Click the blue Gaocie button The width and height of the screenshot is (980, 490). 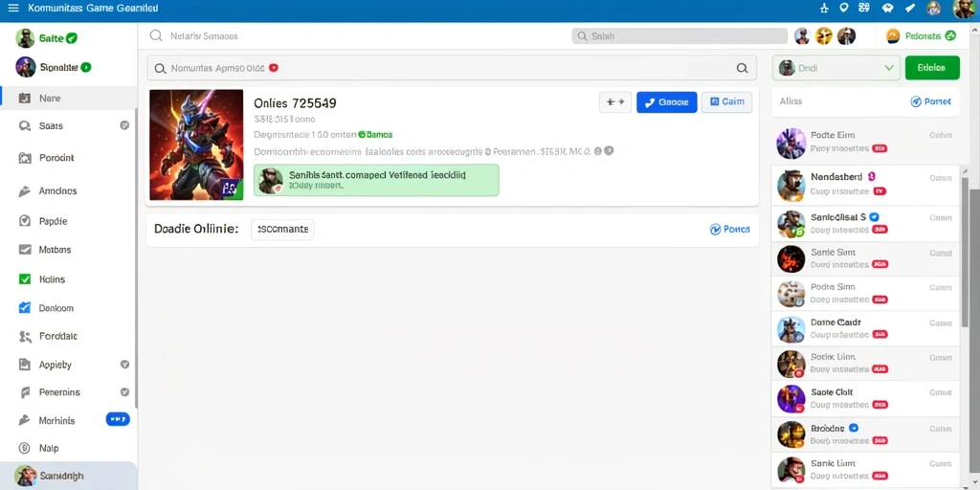pyautogui.click(x=667, y=101)
